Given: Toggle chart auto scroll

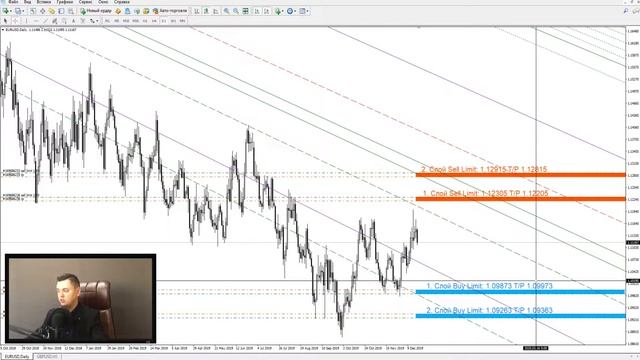Looking at the screenshot, I should pyautogui.click(x=257, y=11).
